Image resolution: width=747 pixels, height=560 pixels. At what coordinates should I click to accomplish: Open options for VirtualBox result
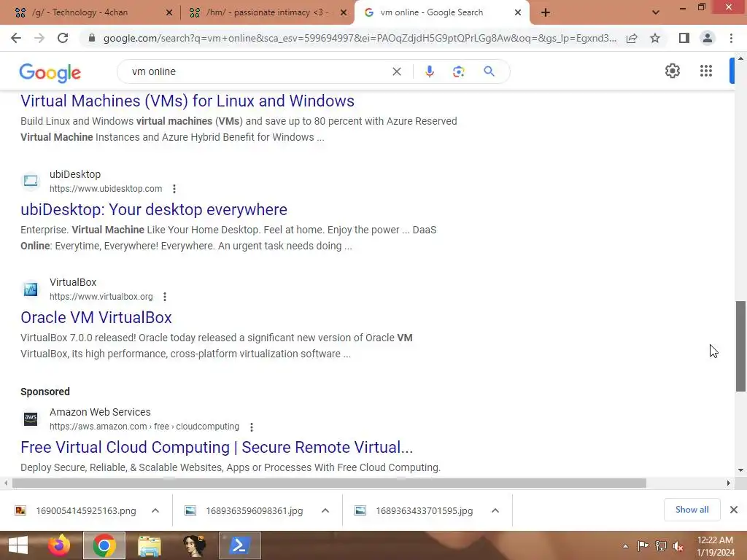point(165,297)
